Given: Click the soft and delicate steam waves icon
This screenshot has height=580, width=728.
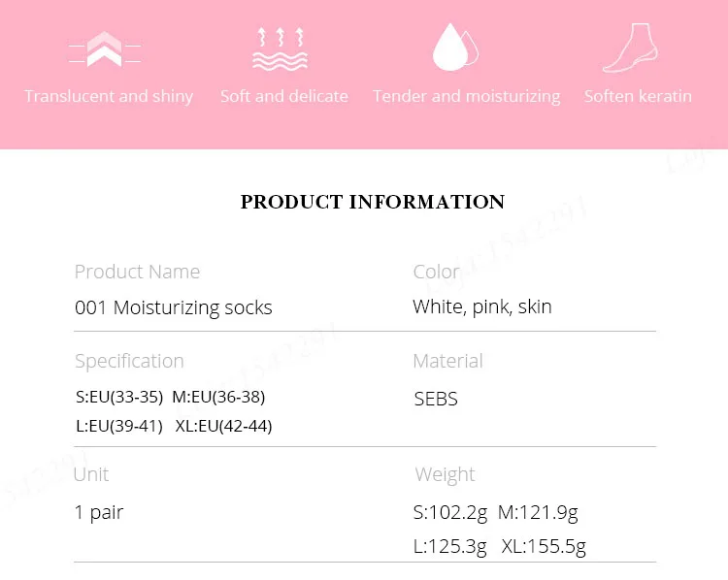Looking at the screenshot, I should pyautogui.click(x=280, y=49).
